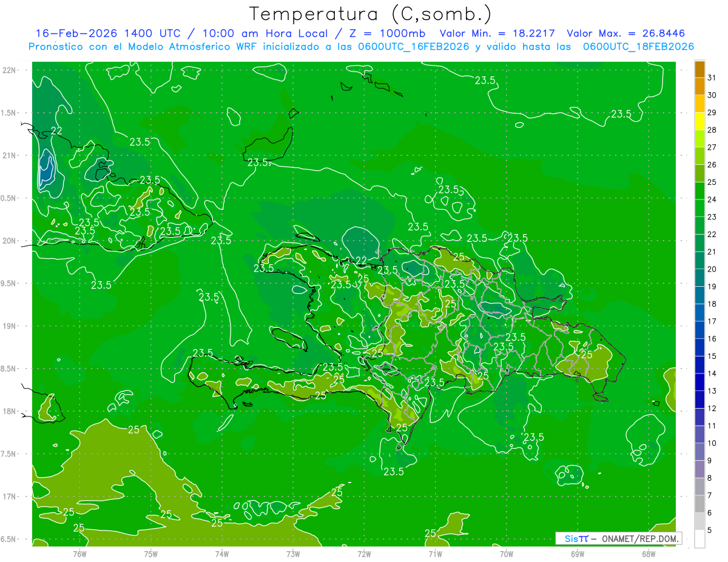Pick the olive-green legend swatch between 25 and 26
The image size is (728, 562).
pyautogui.click(x=699, y=173)
